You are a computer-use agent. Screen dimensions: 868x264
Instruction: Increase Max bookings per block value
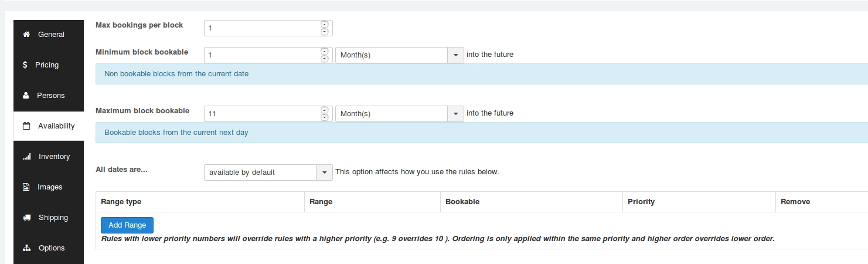tap(325, 25)
